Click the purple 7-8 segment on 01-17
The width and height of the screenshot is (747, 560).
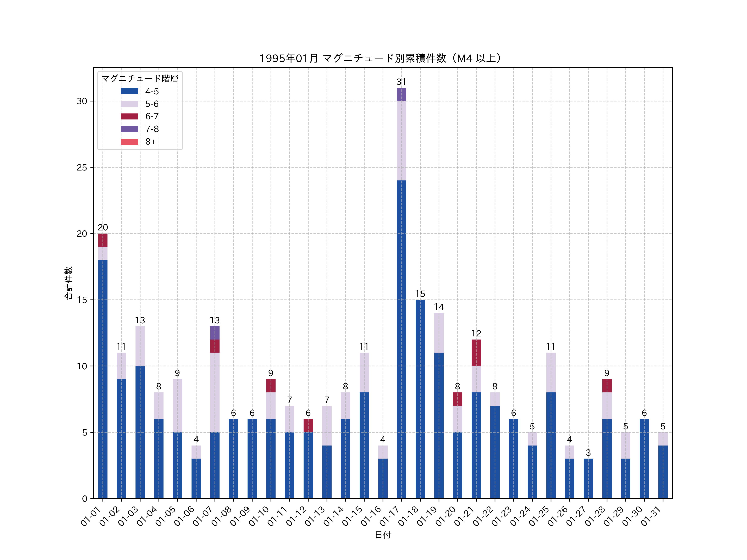401,95
